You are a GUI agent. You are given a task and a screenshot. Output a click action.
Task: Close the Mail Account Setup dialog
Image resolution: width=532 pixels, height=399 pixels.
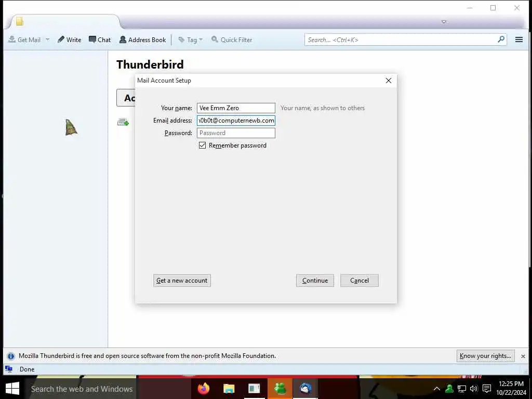(389, 81)
